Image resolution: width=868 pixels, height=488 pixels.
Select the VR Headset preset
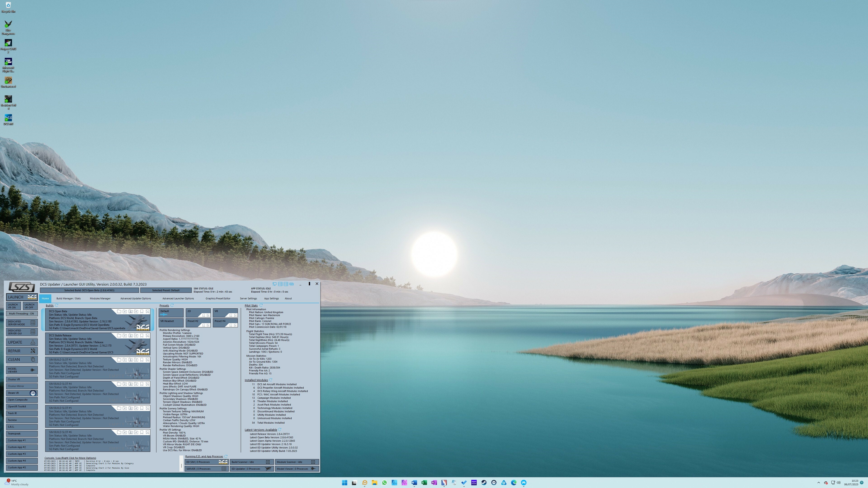(x=171, y=323)
